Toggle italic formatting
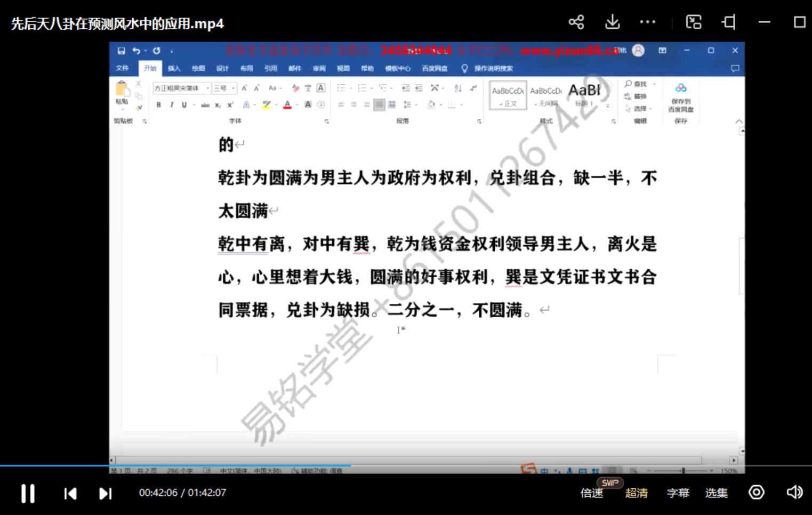Screen dimensions: 812x515 click(x=172, y=104)
